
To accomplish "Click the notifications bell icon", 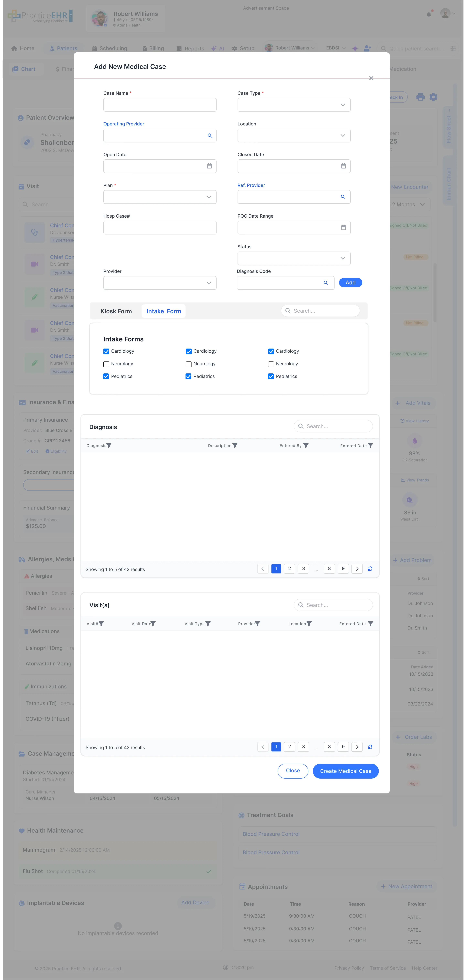I will (x=429, y=14).
